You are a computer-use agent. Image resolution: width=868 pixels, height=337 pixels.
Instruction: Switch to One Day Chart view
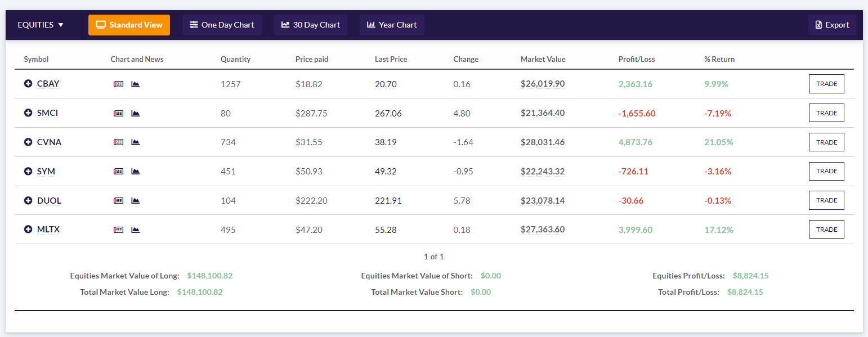[x=222, y=25]
